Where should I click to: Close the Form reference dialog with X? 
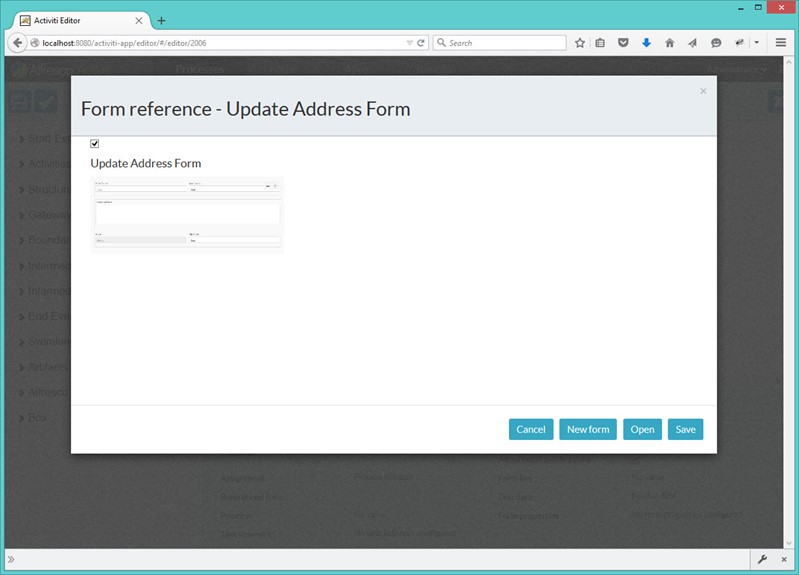point(703,91)
